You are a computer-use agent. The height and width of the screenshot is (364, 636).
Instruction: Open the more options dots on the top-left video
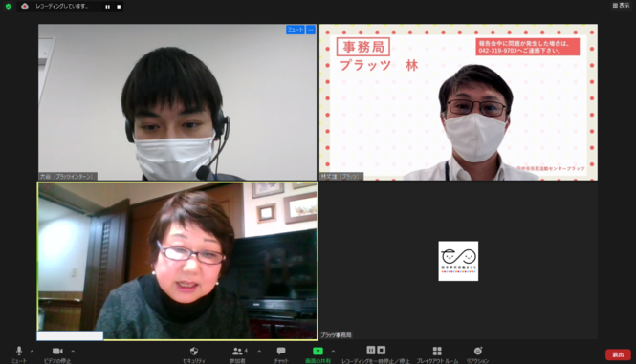click(x=311, y=30)
